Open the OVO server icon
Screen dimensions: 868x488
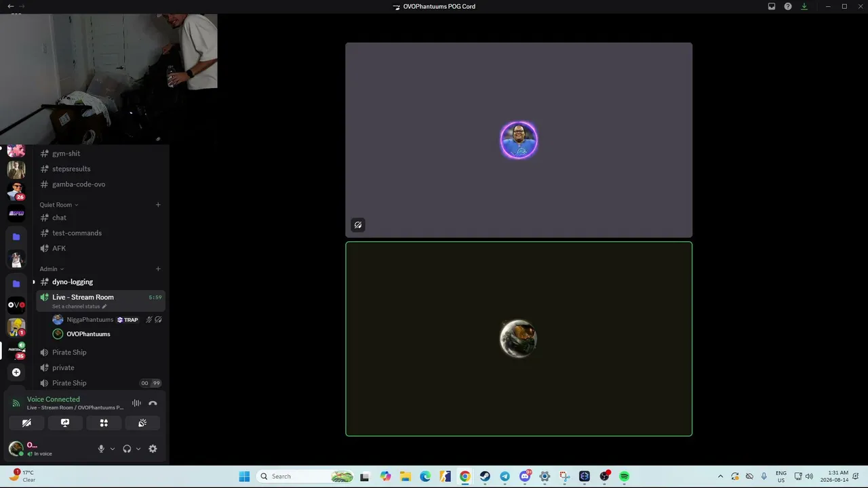point(16,305)
